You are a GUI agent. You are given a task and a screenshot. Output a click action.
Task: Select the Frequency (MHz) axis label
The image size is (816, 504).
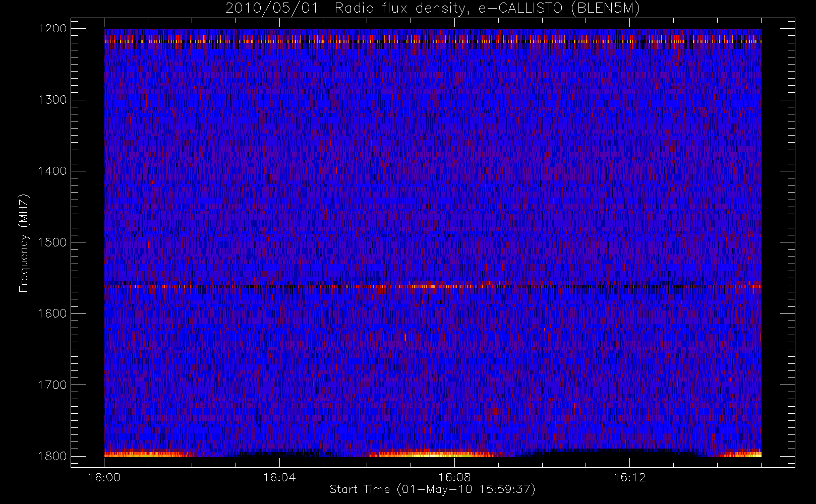[24, 243]
